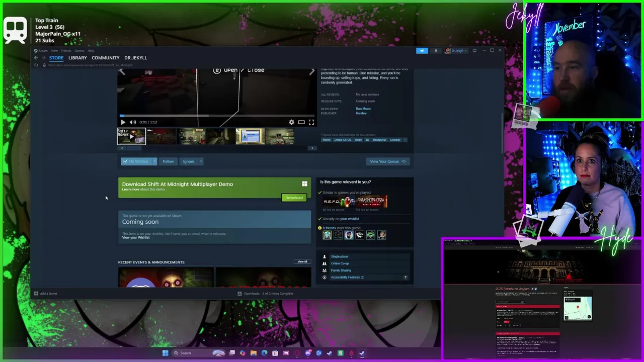
Task: Click the Single-player feature link
Action: tap(340, 256)
